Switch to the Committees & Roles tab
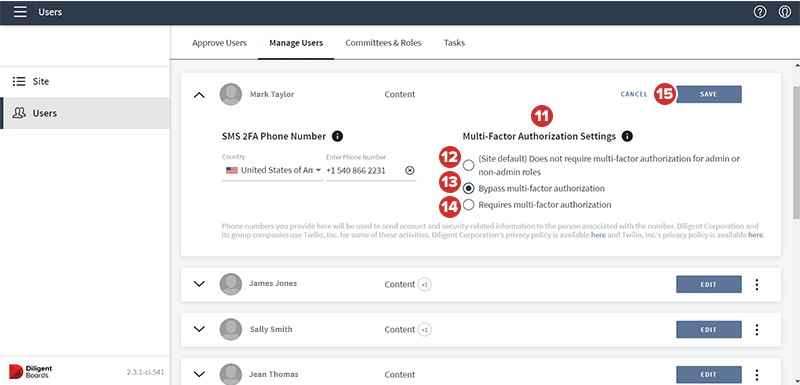The image size is (800, 385). [x=383, y=43]
